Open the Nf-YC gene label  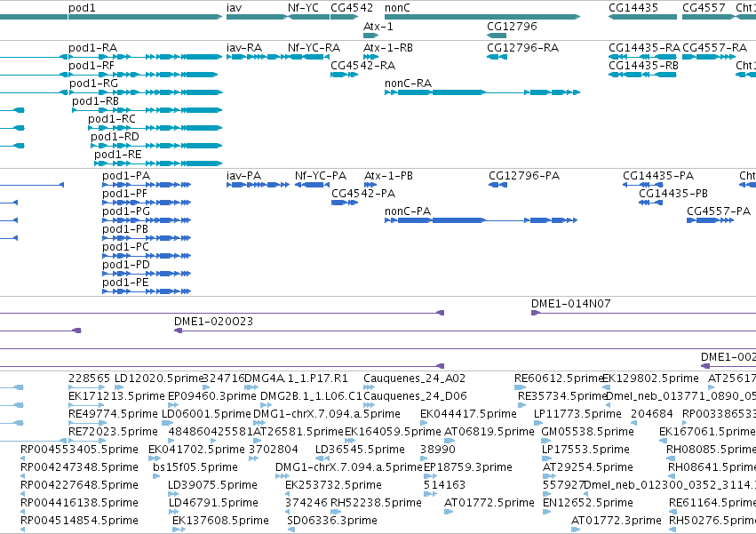point(303,8)
